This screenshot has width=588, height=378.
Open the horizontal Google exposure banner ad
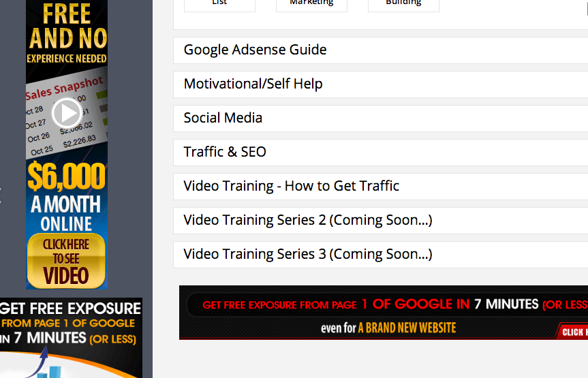(x=383, y=313)
